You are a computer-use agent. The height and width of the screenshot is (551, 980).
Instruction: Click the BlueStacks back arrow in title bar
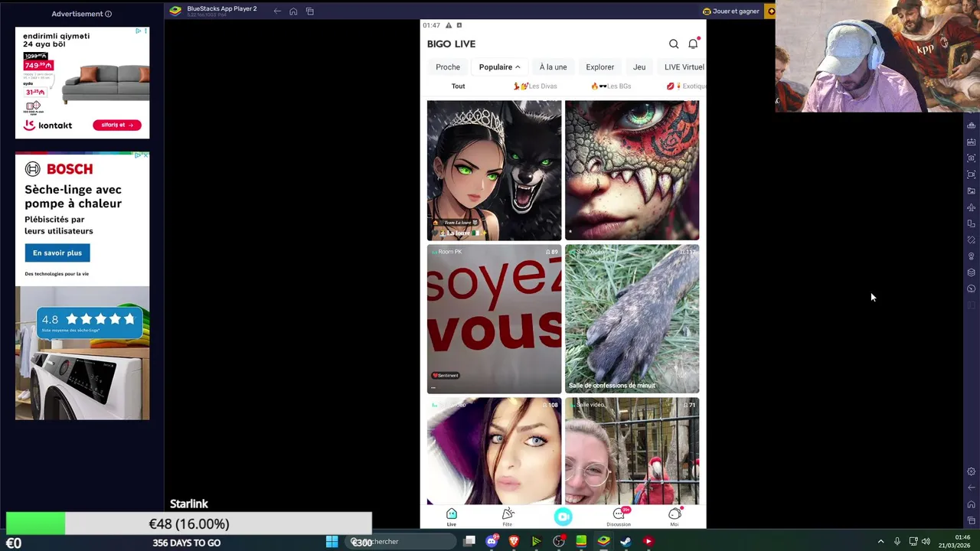(x=277, y=11)
